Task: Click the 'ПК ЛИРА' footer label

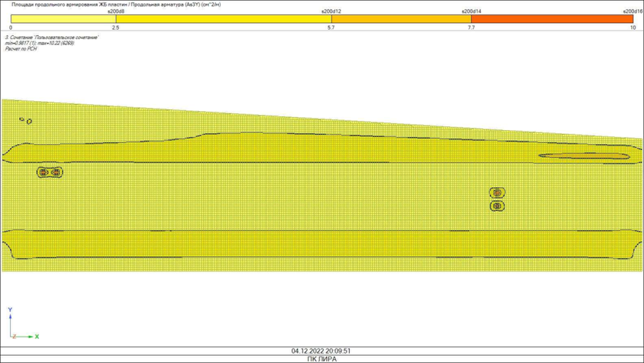Action: tap(322, 359)
